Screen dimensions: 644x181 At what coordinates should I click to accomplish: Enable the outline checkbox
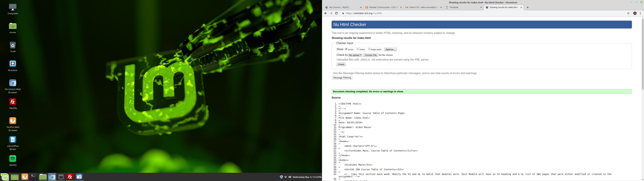358,49
